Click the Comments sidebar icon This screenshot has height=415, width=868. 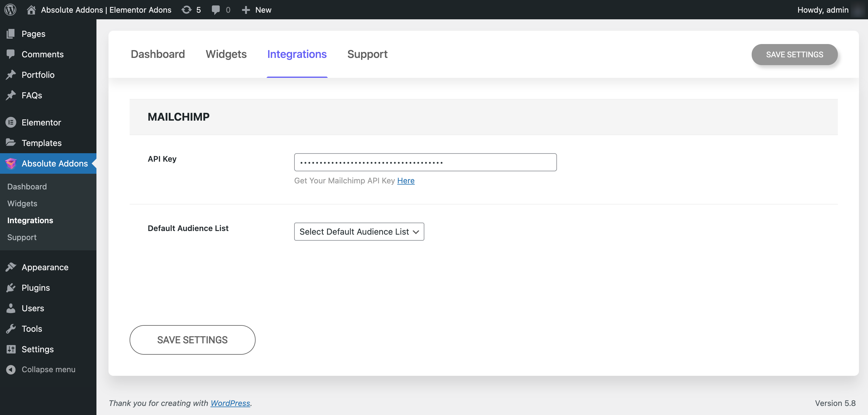[11, 54]
